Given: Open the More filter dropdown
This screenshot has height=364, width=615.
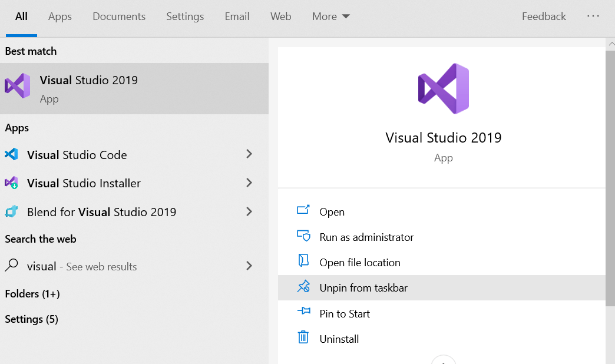Looking at the screenshot, I should pos(331,16).
